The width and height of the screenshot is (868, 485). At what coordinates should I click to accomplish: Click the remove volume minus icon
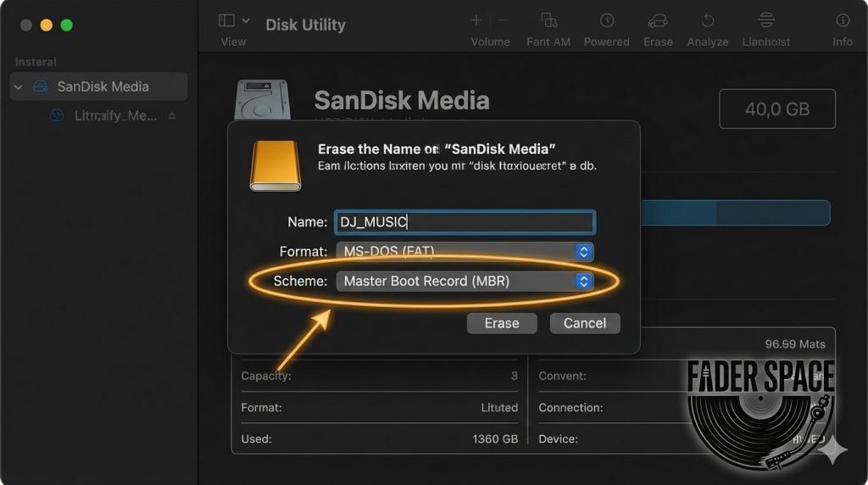tap(503, 20)
